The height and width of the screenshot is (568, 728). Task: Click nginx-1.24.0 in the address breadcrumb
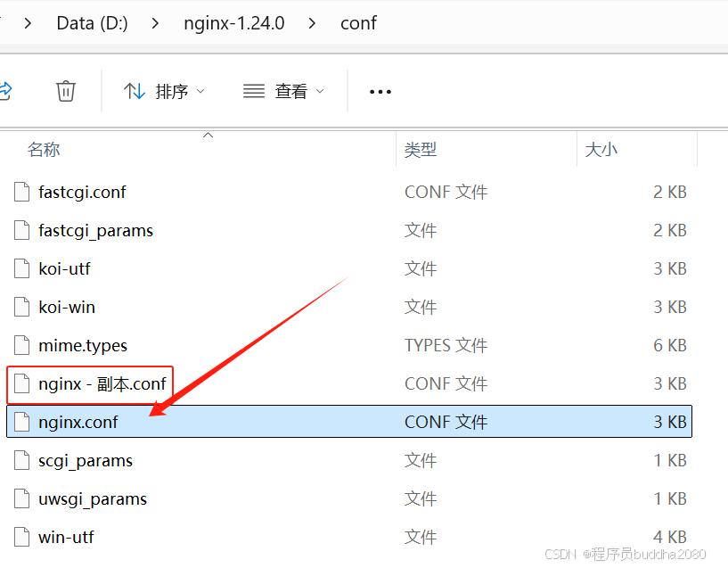point(234,23)
